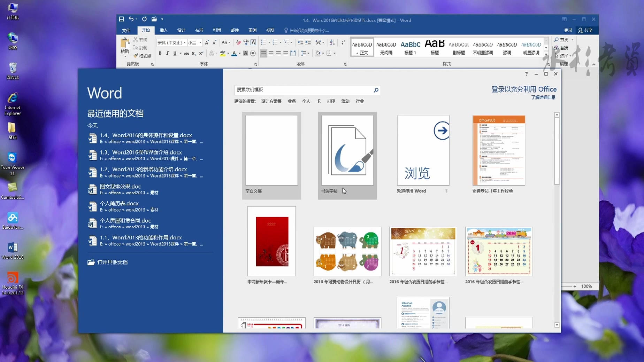Switch to the Layout ribbon tab
Screen dimensions: 644x362
tap(199, 30)
